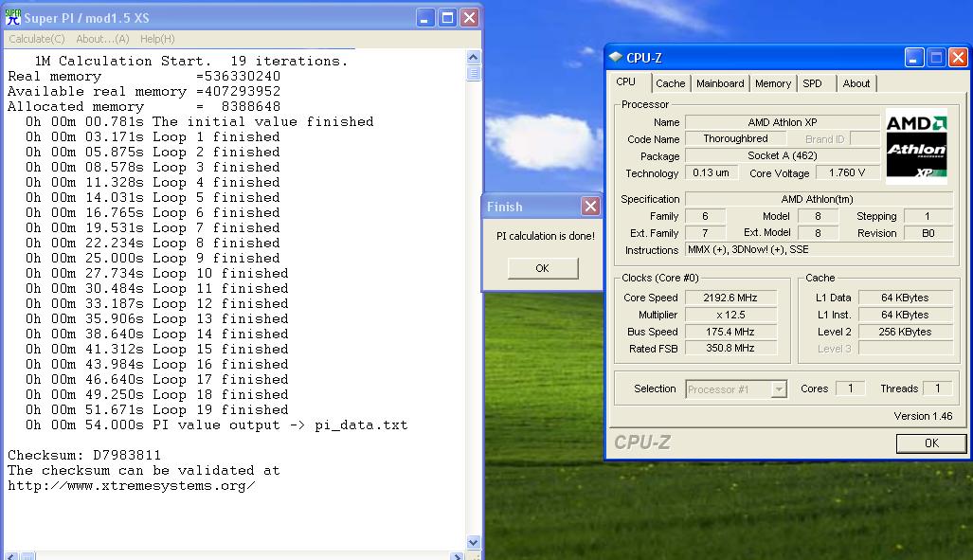This screenshot has height=560, width=973.
Task: Switch to the About tab in CPU-Z
Action: point(856,83)
